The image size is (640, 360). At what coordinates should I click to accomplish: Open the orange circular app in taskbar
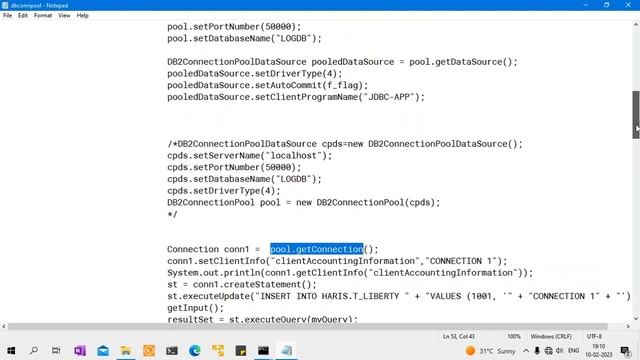point(149,351)
